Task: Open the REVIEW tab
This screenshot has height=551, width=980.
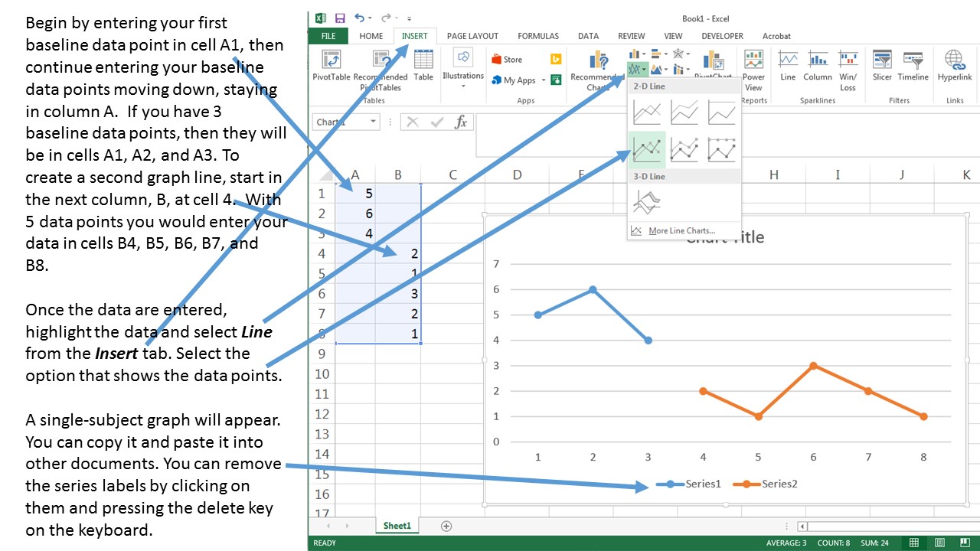Action: click(632, 36)
